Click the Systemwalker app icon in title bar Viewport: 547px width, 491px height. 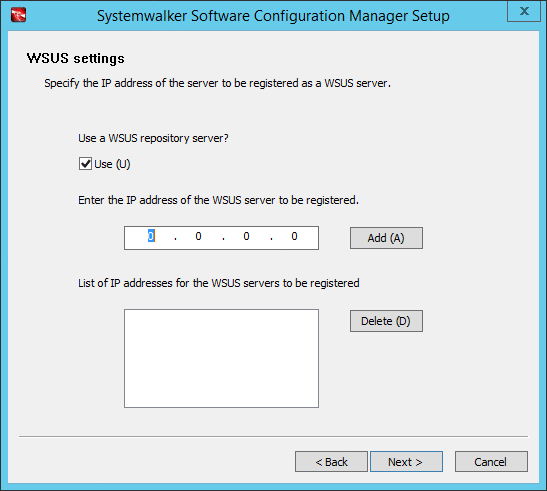click(x=18, y=15)
